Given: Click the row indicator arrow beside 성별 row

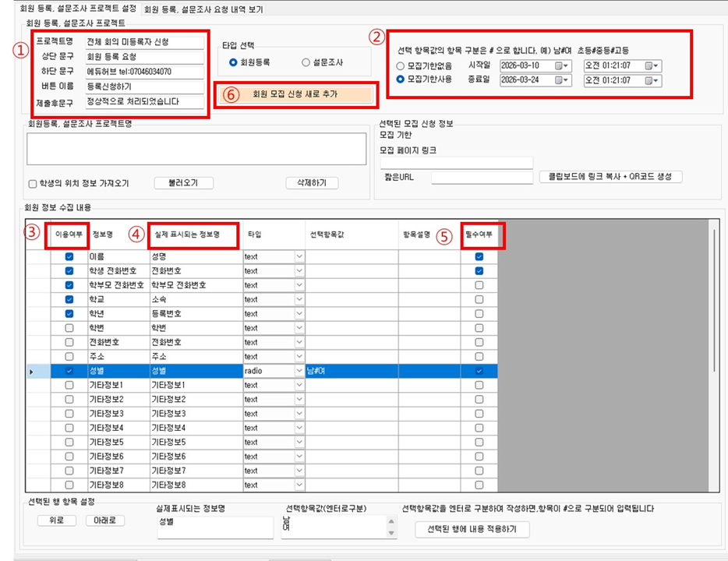Looking at the screenshot, I should click(x=31, y=372).
